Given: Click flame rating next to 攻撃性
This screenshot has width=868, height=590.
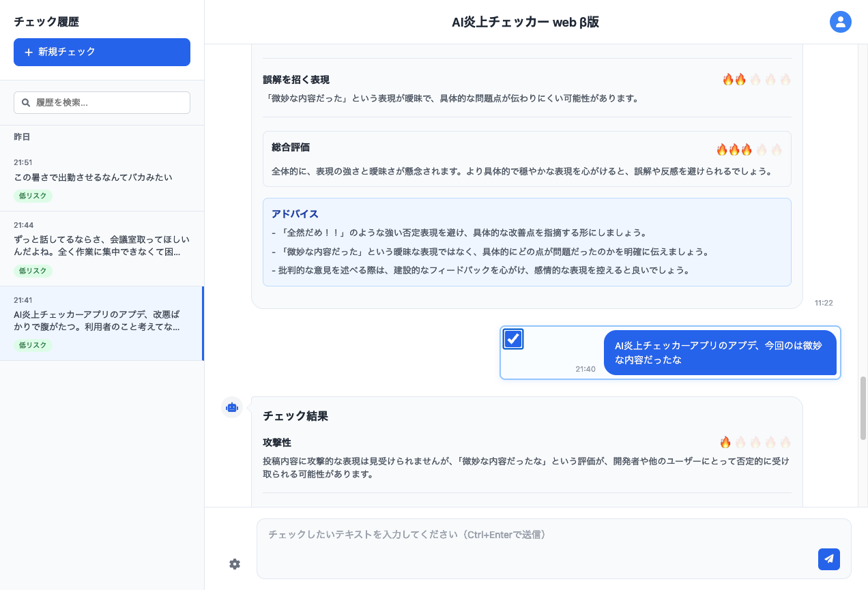Looking at the screenshot, I should pos(755,442).
